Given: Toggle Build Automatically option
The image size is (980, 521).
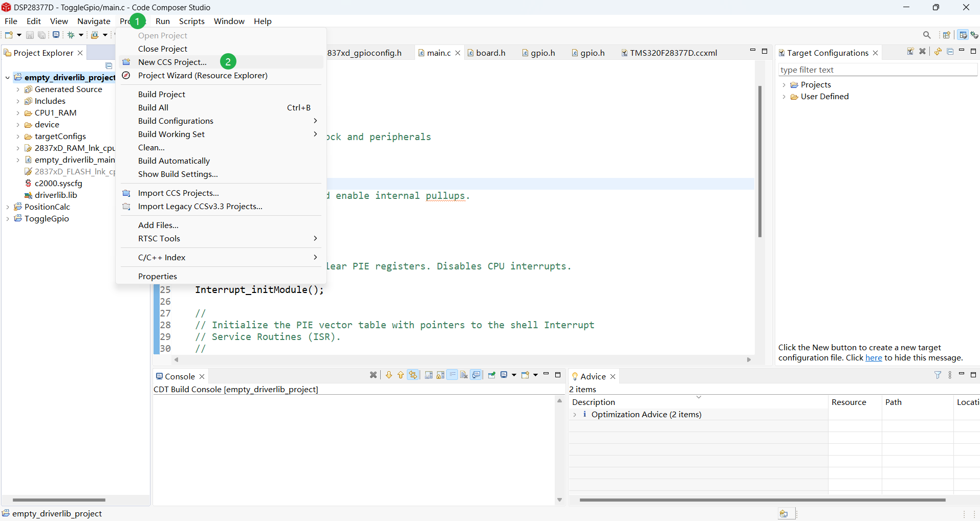Looking at the screenshot, I should click(174, 161).
